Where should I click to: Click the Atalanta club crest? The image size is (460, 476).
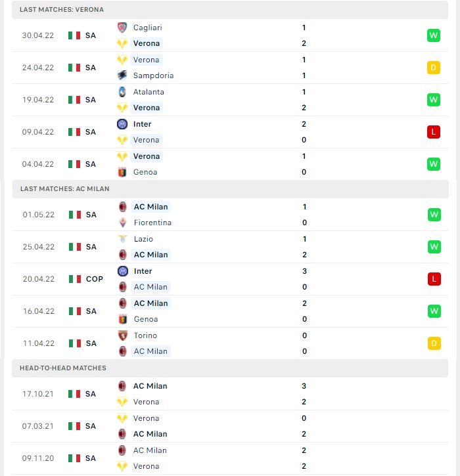tap(122, 92)
